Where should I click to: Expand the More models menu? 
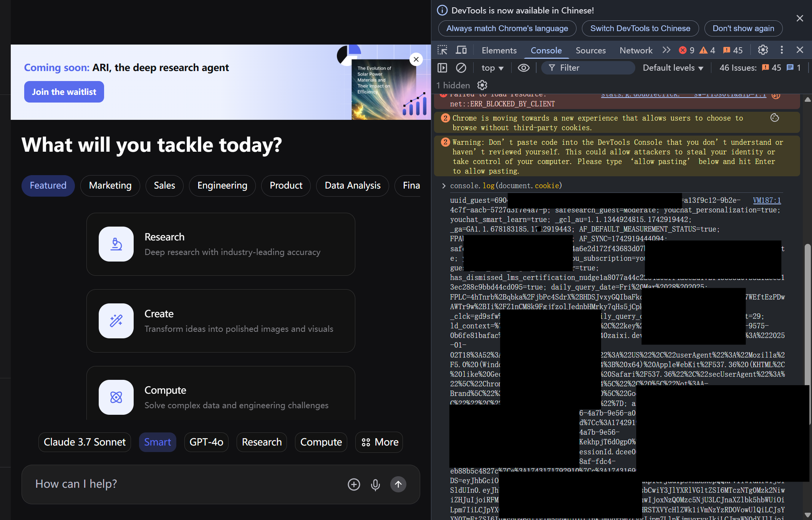coord(379,442)
